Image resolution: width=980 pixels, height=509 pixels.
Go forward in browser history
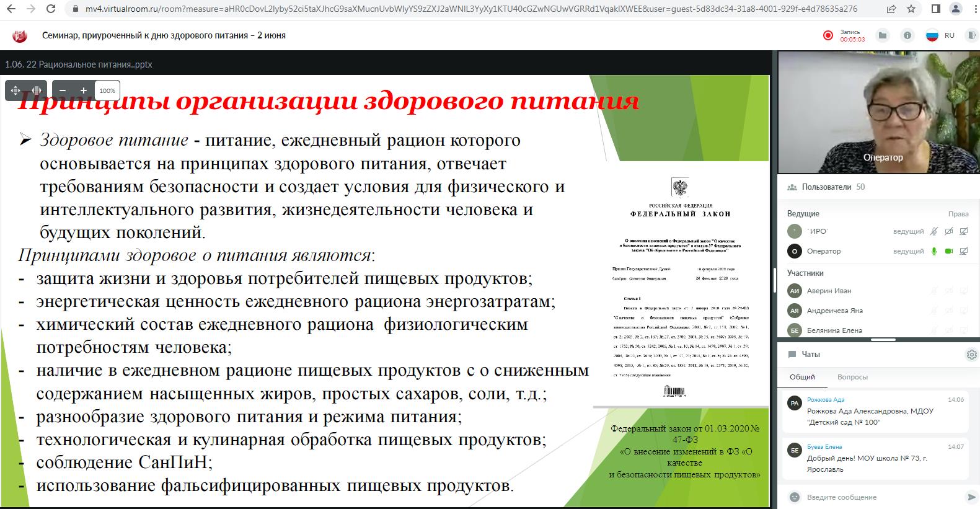[x=32, y=9]
